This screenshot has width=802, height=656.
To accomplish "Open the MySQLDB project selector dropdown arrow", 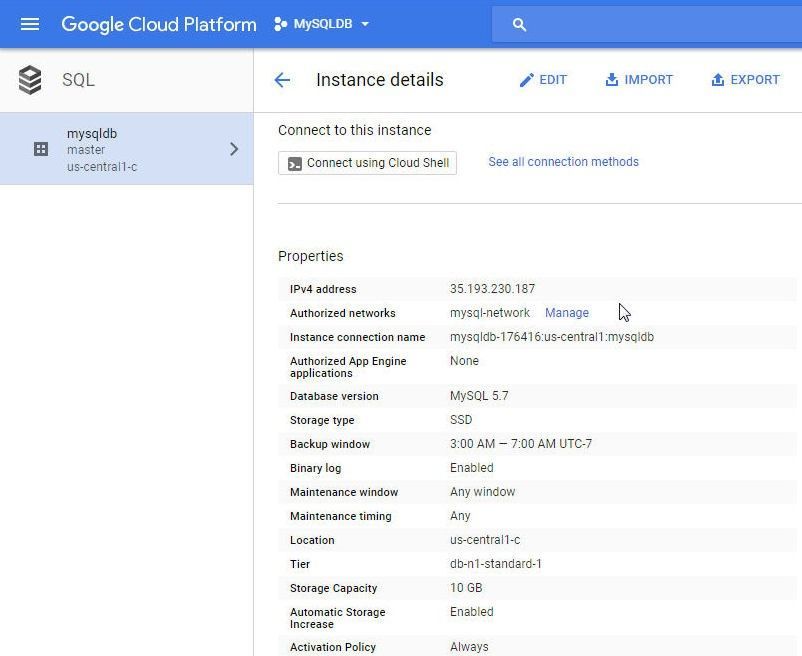I will tap(365, 24).
